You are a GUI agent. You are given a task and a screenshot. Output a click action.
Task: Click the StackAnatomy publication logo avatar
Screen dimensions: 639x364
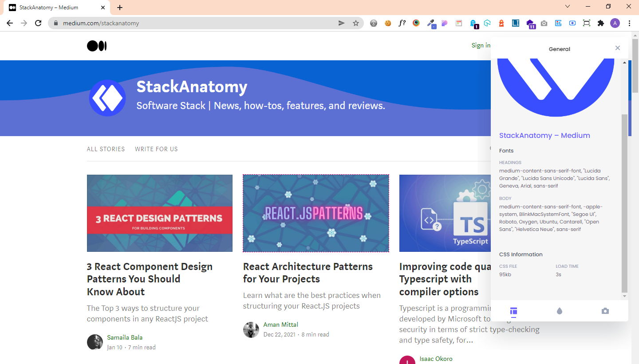(x=107, y=98)
